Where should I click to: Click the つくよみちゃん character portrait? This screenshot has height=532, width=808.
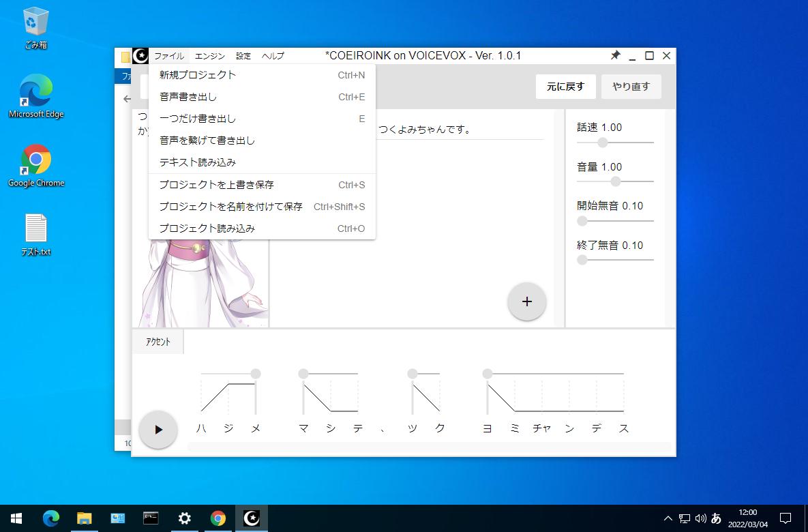(x=201, y=282)
